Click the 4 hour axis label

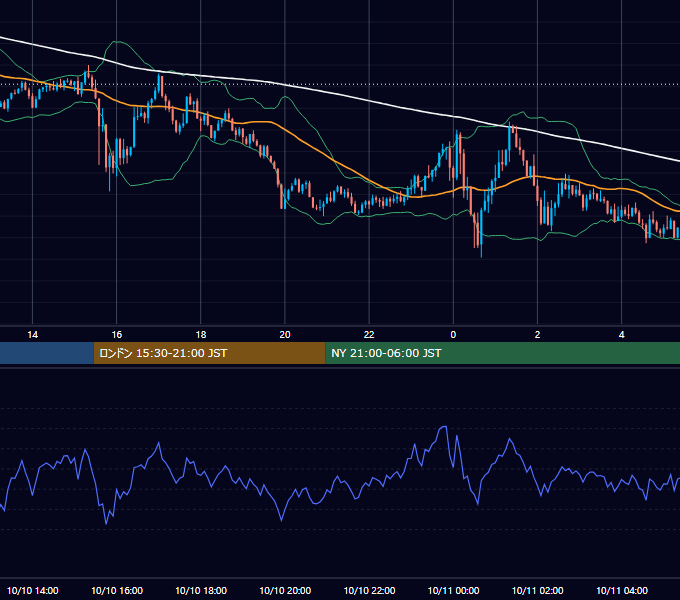click(621, 335)
